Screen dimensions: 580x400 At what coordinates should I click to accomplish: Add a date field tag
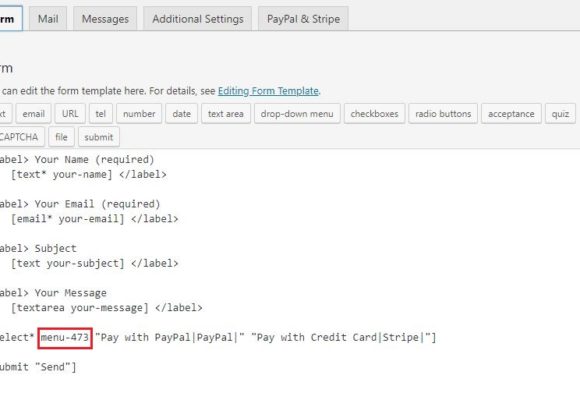pos(182,114)
